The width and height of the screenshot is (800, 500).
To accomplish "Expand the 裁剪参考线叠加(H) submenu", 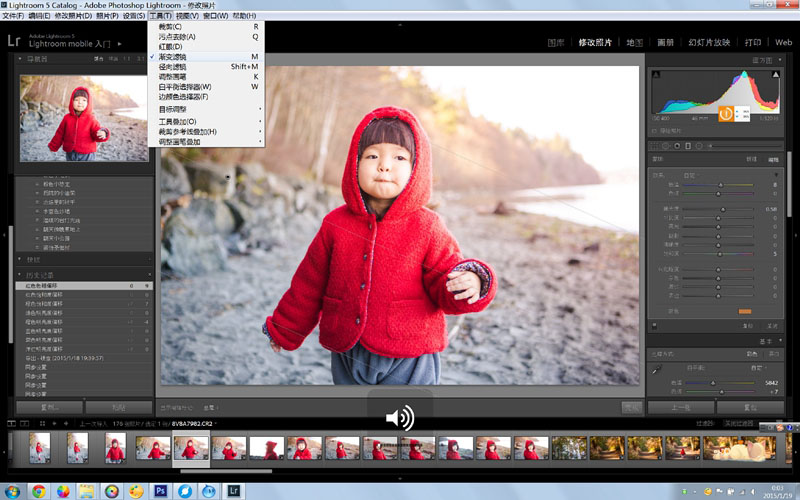I will pyautogui.click(x=206, y=132).
